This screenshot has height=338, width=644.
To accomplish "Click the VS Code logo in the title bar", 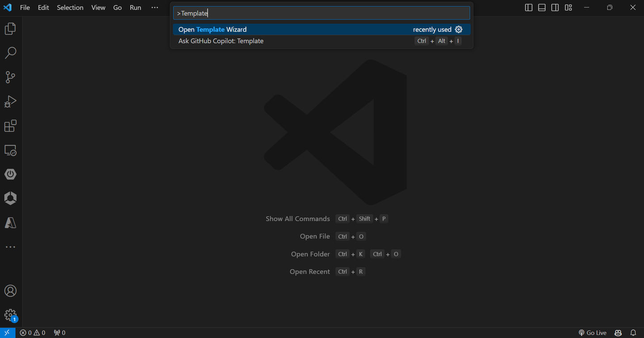I will [x=7, y=8].
